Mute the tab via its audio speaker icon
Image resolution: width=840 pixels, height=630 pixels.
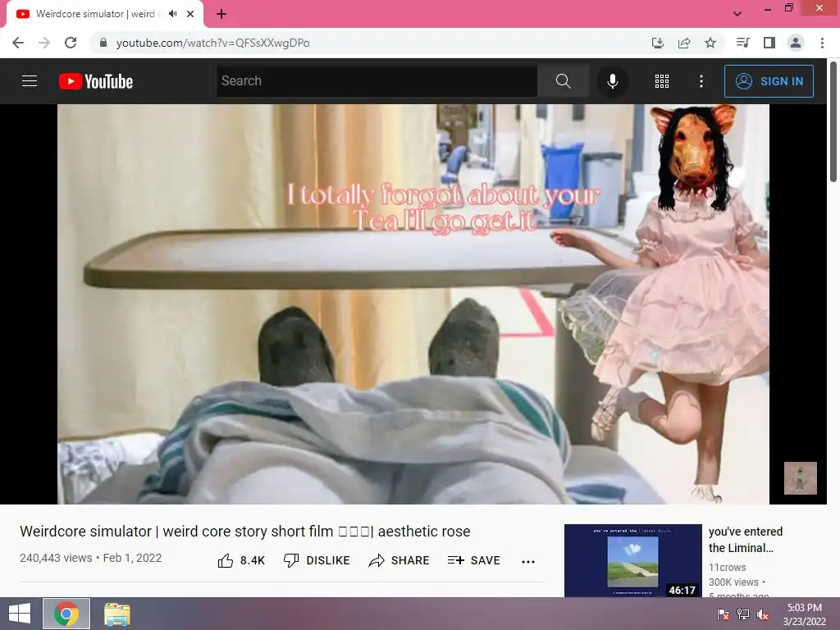point(172,14)
